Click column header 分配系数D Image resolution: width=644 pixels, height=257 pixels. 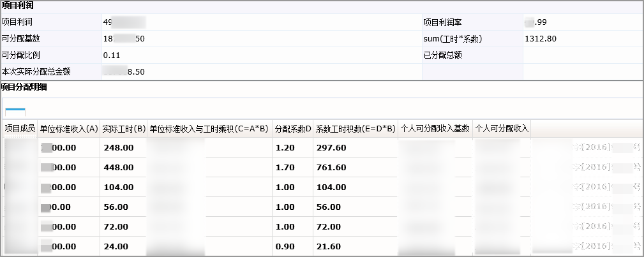(293, 129)
